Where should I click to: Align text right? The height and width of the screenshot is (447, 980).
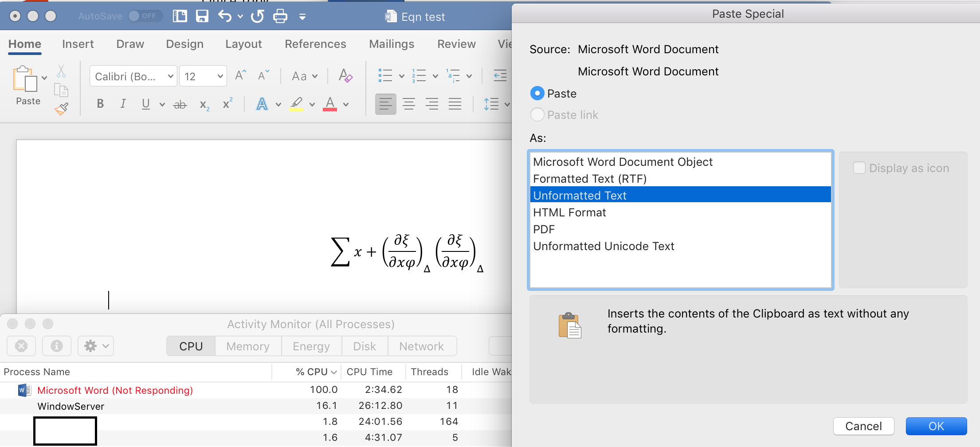tap(432, 104)
